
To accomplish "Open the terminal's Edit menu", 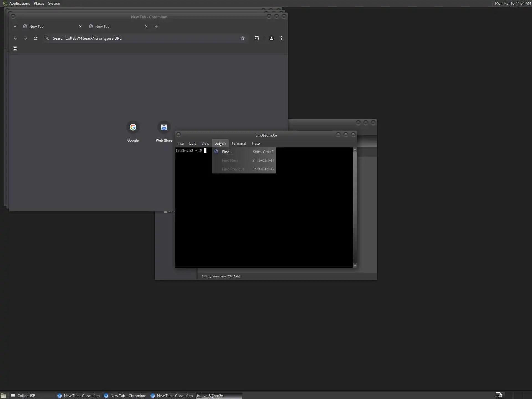I will point(192,143).
